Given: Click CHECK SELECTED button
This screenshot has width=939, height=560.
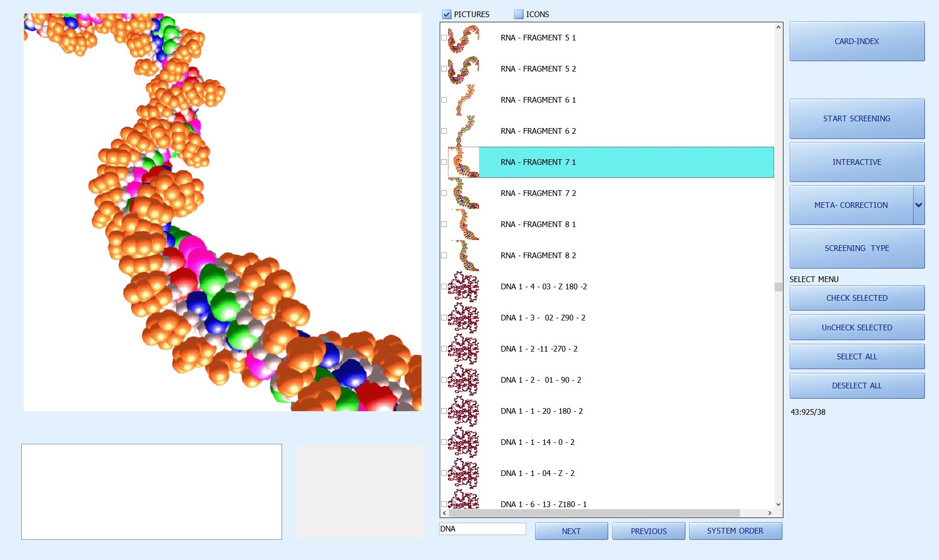Looking at the screenshot, I should tap(857, 298).
